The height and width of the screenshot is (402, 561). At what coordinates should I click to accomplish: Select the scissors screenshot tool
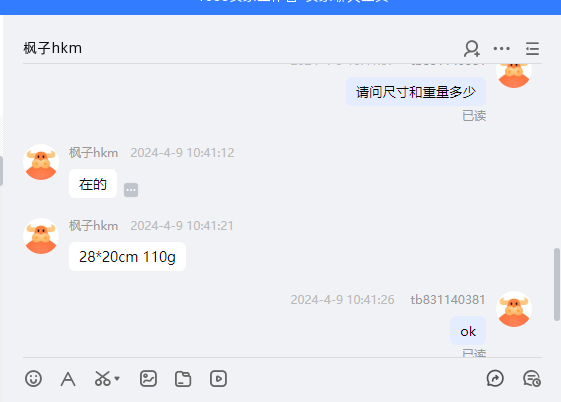pos(103,378)
